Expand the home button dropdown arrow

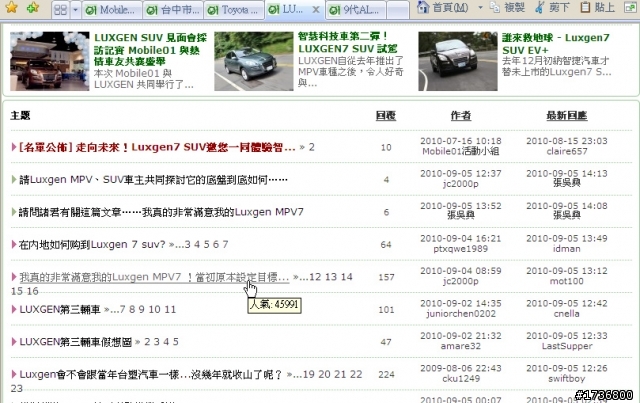coord(480,7)
